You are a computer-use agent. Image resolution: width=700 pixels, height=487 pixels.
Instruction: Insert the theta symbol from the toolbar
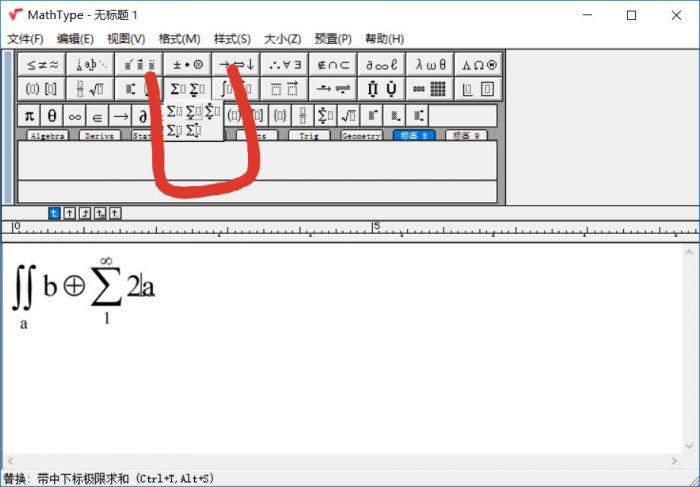(52, 115)
